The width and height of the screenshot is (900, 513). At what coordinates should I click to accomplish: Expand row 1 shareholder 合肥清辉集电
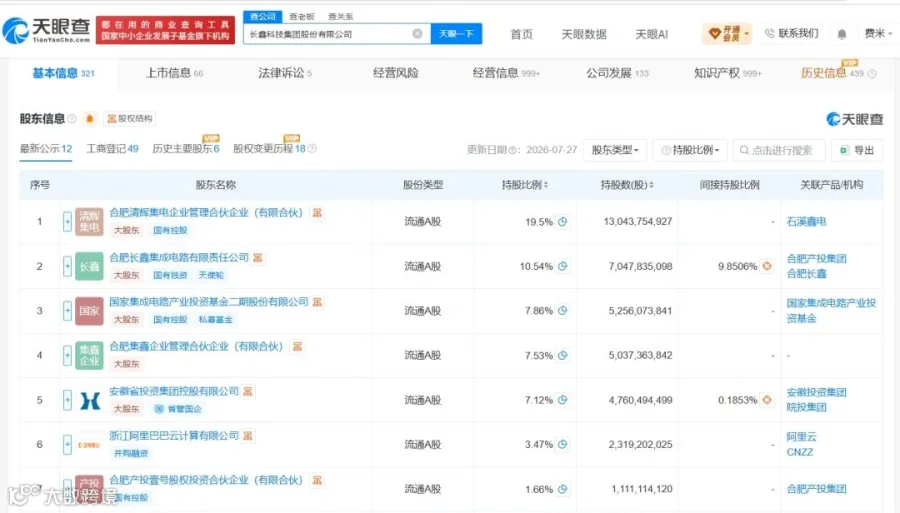[x=67, y=221]
